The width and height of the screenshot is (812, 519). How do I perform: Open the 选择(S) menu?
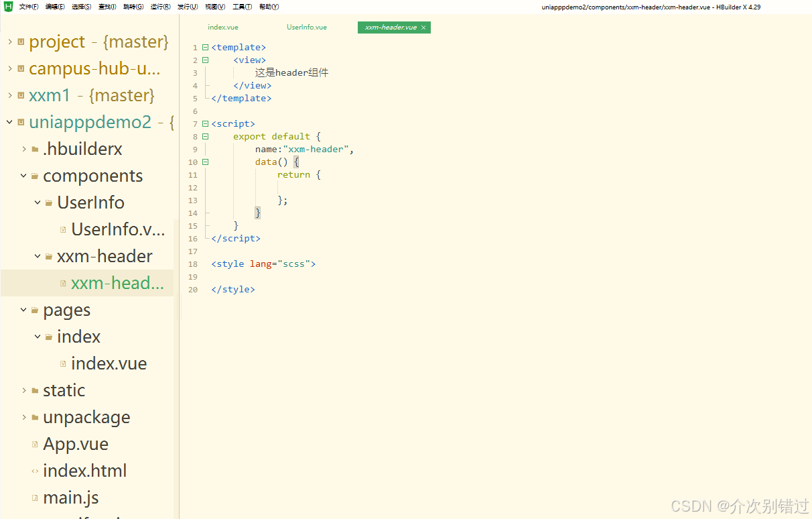point(82,7)
